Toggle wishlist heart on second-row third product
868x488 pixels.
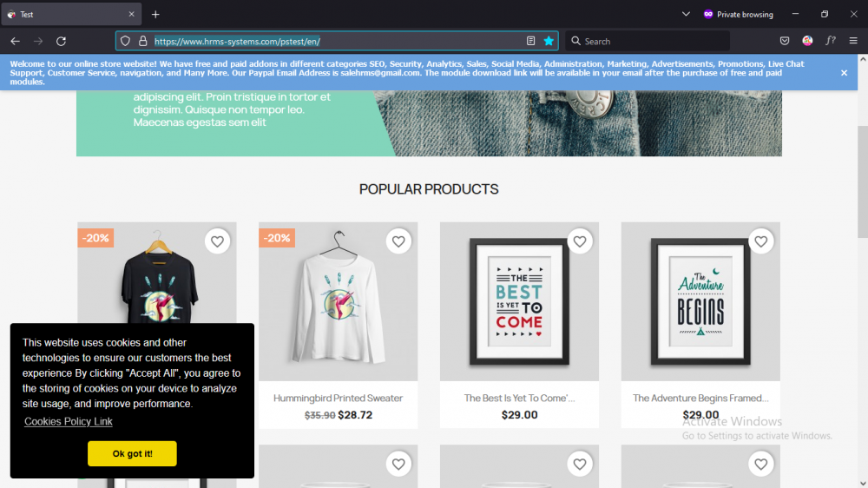[580, 465]
